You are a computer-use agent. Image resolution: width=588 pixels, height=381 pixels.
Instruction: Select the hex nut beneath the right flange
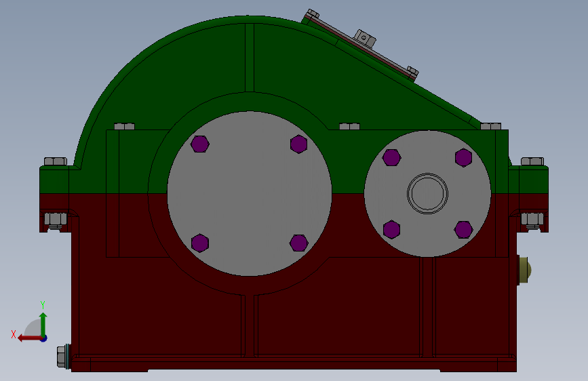tap(532, 219)
